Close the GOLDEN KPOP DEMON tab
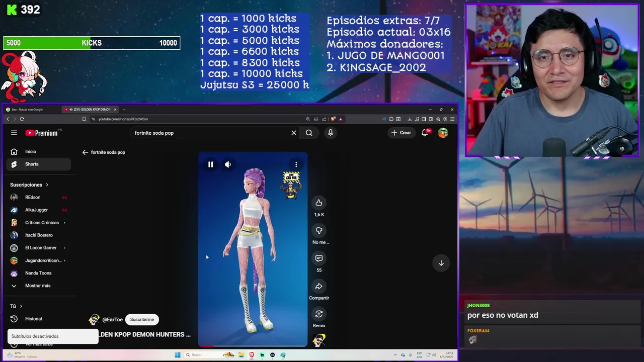 tap(115, 109)
